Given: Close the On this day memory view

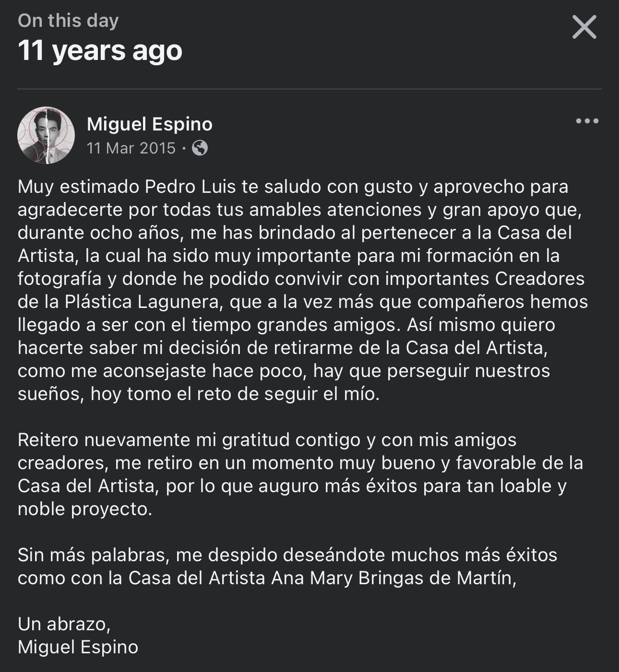Looking at the screenshot, I should [584, 27].
